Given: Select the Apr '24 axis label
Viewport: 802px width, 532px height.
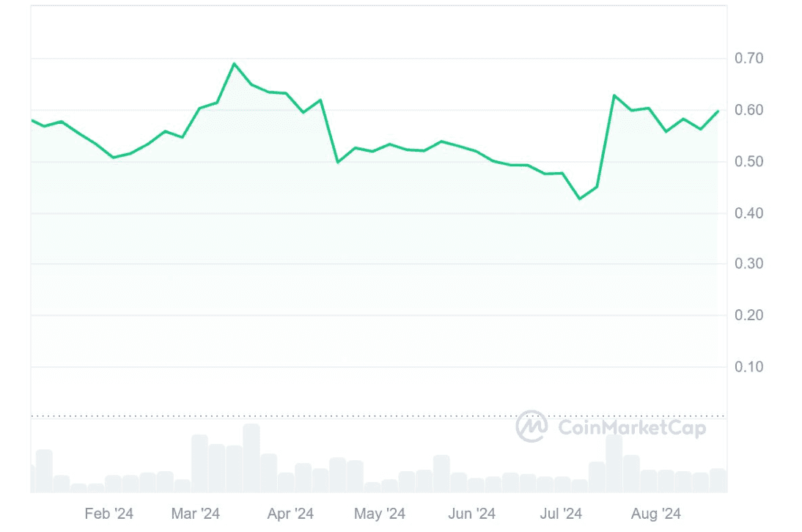Looking at the screenshot, I should 290,514.
